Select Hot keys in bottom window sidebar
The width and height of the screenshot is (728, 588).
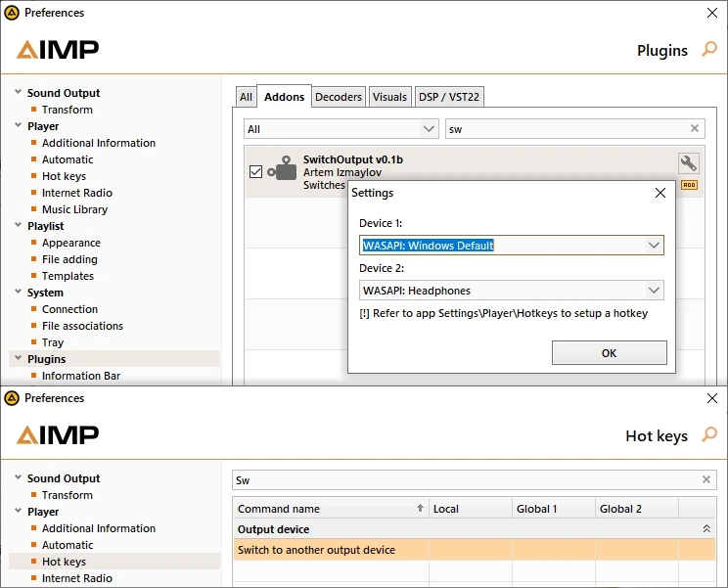pos(64,562)
